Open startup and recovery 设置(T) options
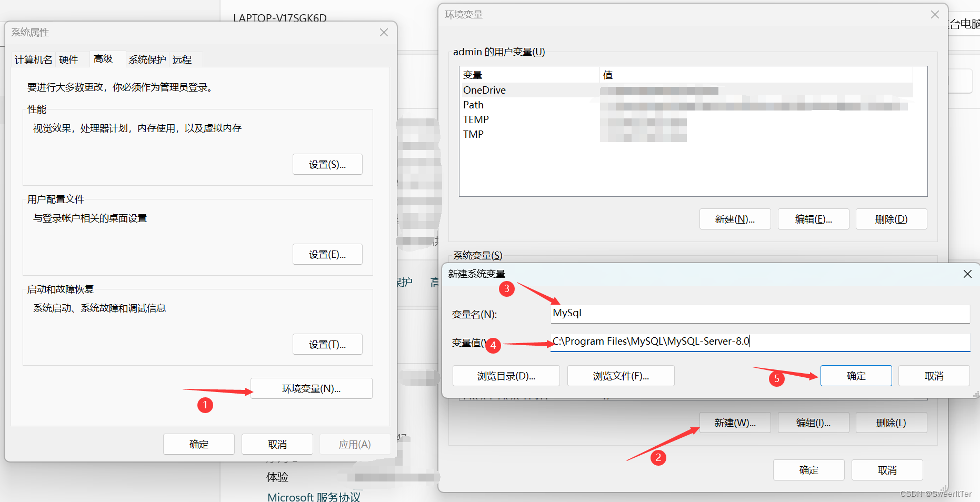 327,344
